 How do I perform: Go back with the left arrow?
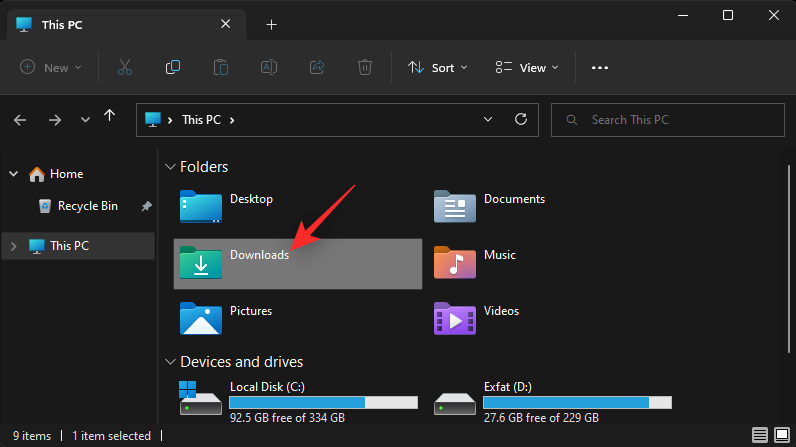20,120
